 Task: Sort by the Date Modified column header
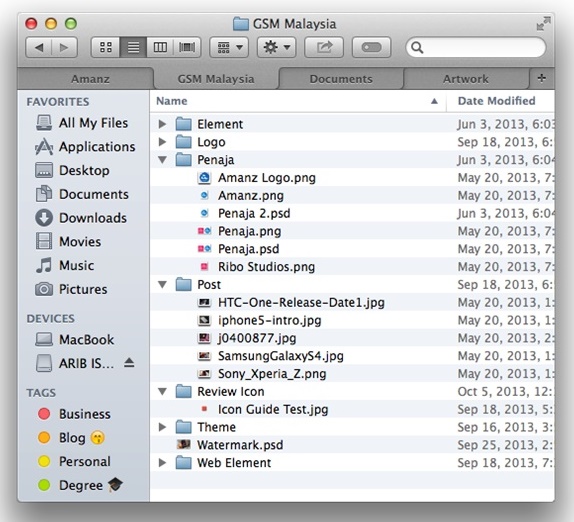pos(500,101)
